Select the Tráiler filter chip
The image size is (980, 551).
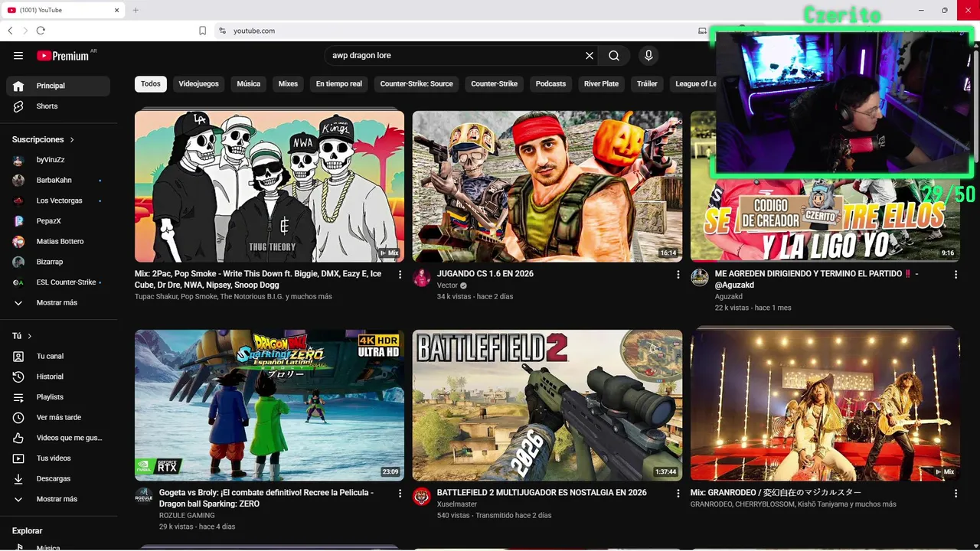(x=647, y=84)
